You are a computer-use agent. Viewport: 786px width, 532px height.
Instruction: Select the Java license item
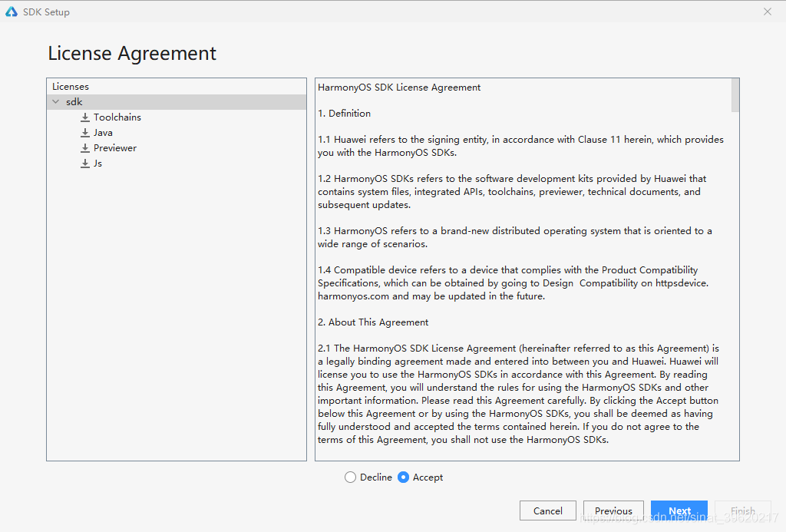click(103, 133)
